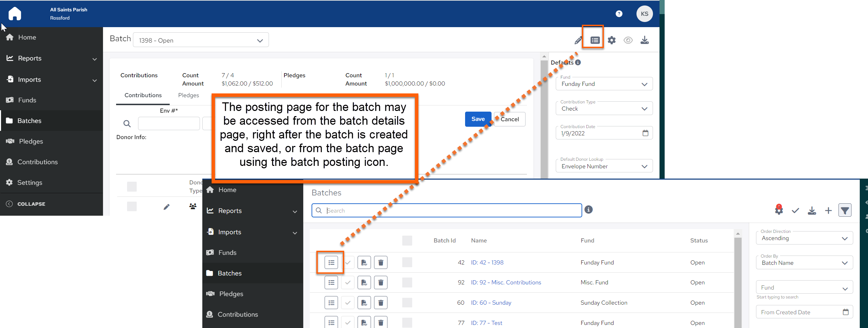
Task: Open the Fund filter dropdown
Action: pyautogui.click(x=804, y=287)
